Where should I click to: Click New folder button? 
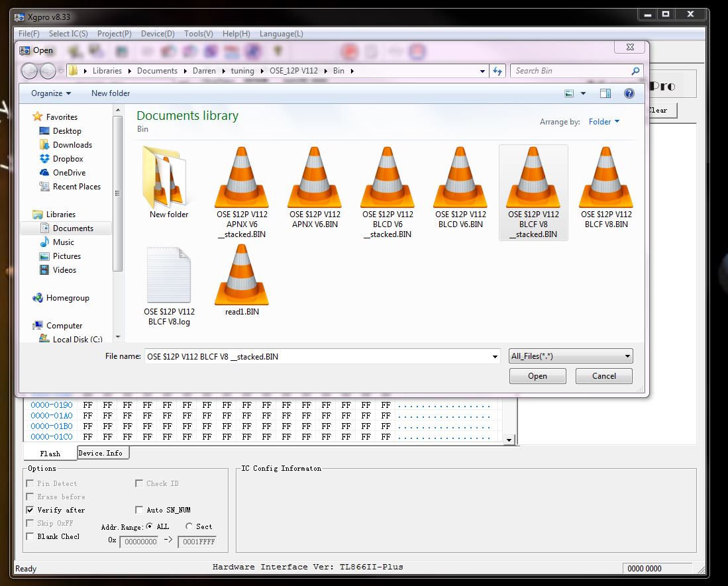111,93
